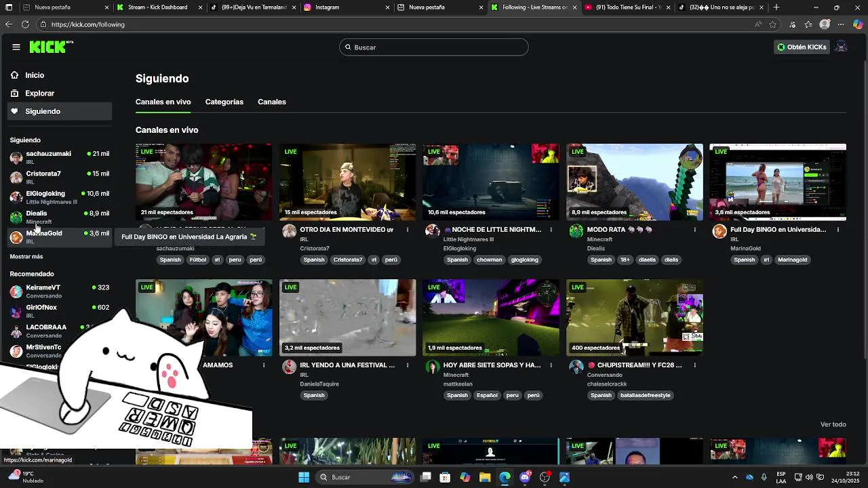Select the 18+ tag on Diealis stream
This screenshot has height=488, width=868.
pyautogui.click(x=625, y=260)
